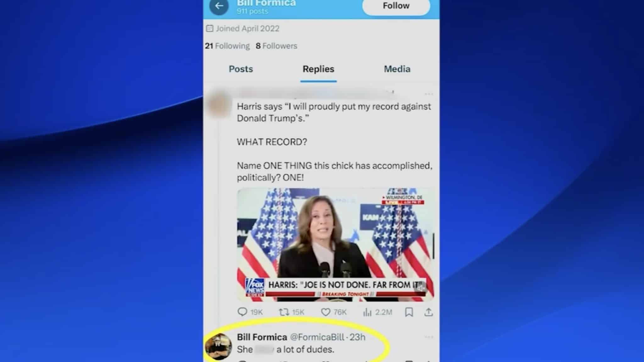Screen dimensions: 644x362
Task: Like the post with 76K likes
Action: pyautogui.click(x=325, y=312)
